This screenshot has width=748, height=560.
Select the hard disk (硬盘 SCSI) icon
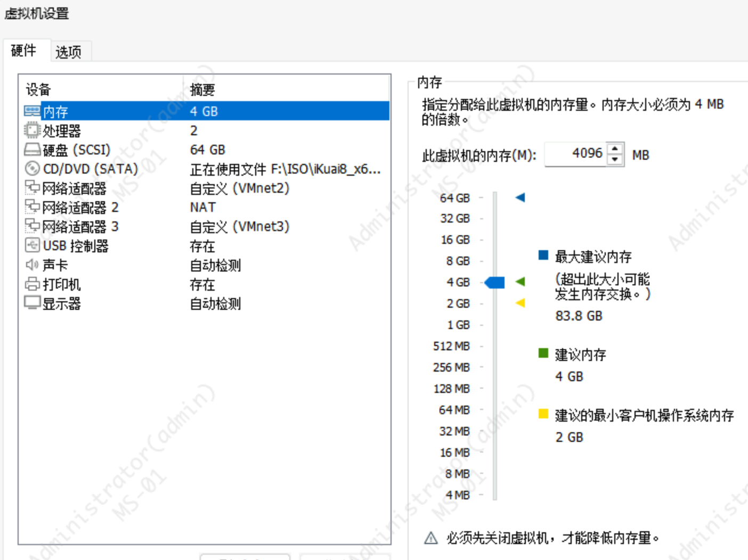pyautogui.click(x=32, y=150)
